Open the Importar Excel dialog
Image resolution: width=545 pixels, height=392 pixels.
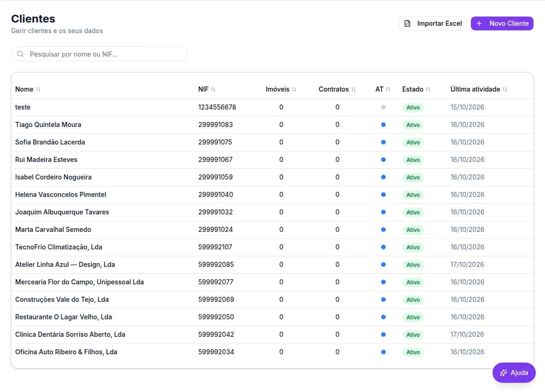pyautogui.click(x=433, y=23)
